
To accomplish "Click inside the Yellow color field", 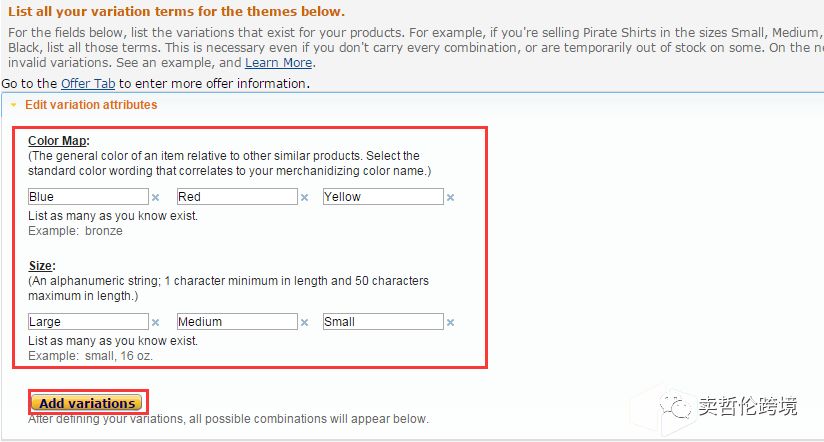I will click(x=383, y=197).
